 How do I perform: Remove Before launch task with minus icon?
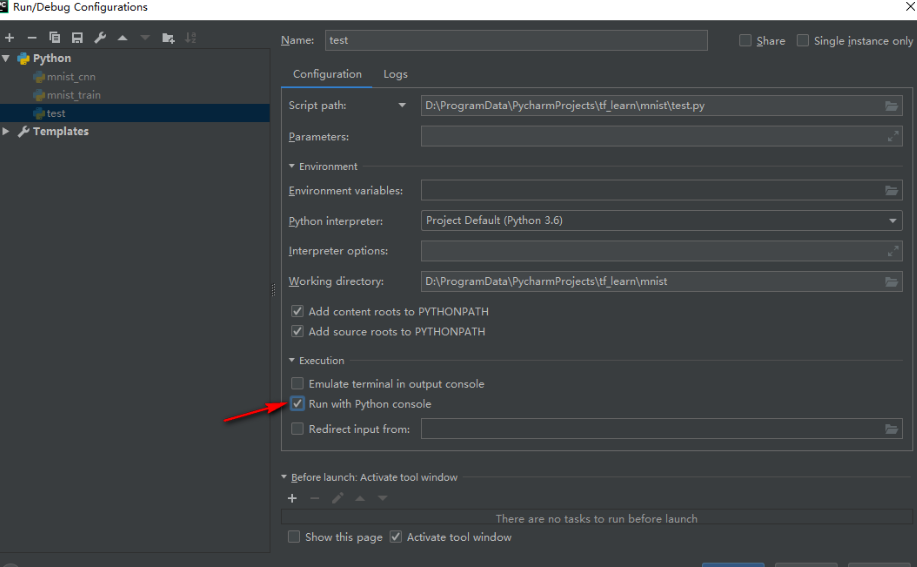(x=315, y=498)
